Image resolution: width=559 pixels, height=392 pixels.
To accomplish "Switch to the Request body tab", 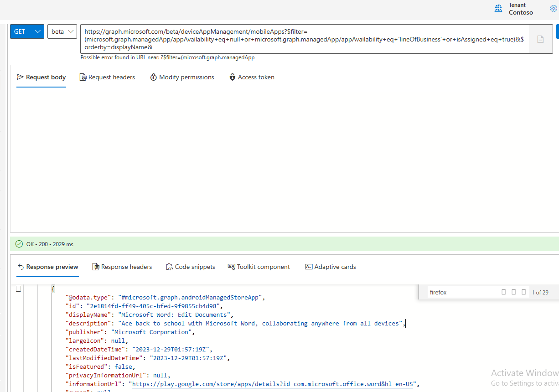I will (41, 77).
